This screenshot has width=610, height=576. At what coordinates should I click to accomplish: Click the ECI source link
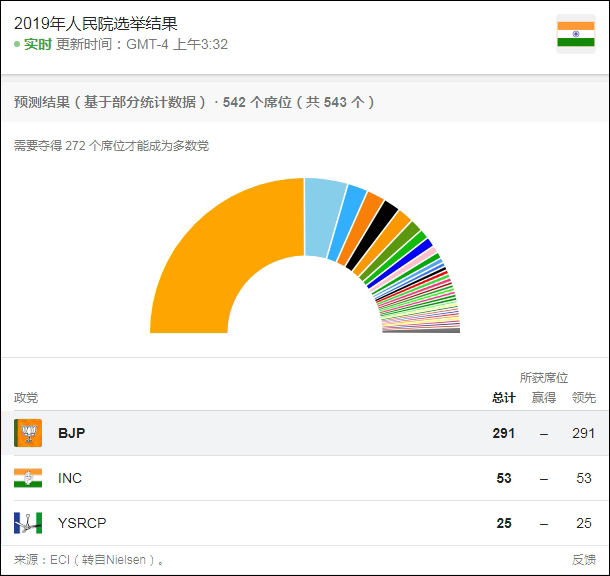pos(54,560)
